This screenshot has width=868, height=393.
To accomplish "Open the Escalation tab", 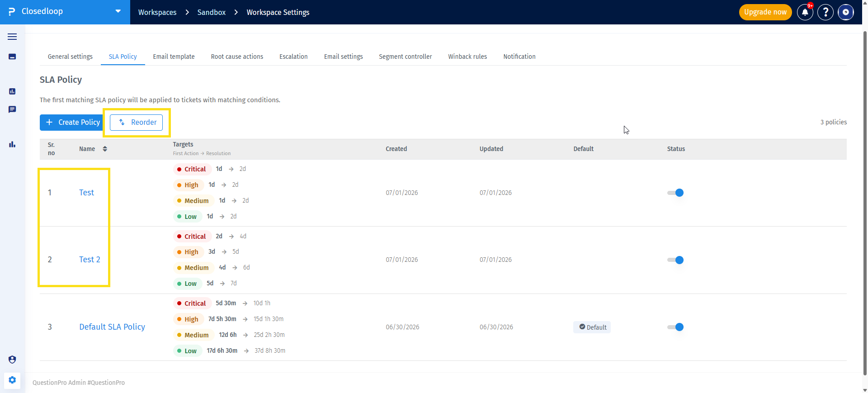I will [x=293, y=57].
